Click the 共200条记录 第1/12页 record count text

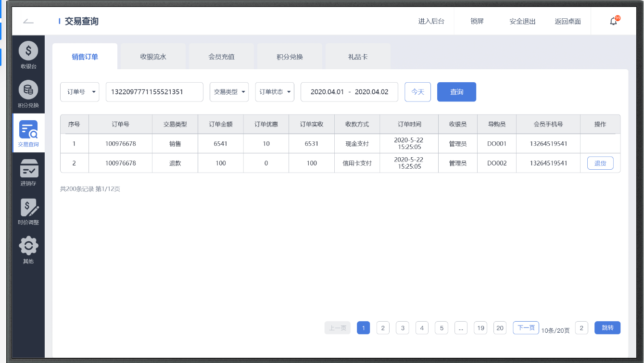pos(90,189)
